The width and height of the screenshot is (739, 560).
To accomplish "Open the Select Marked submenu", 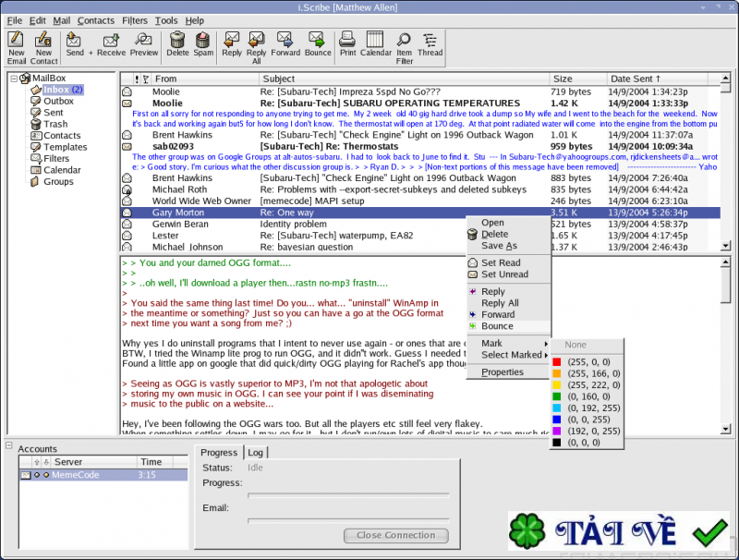I will pos(511,355).
